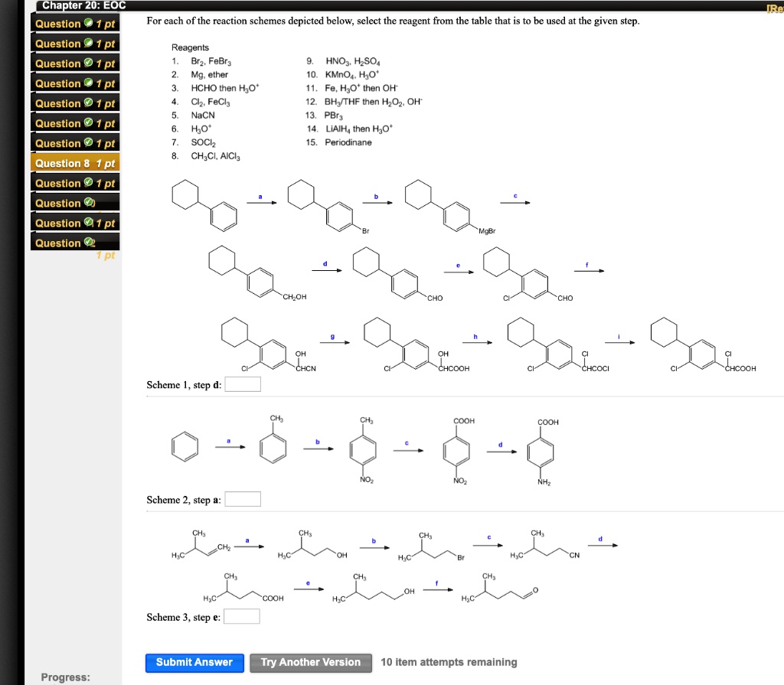This screenshot has height=685, width=784.
Task: Click the Try Another Version button
Action: tap(310, 663)
